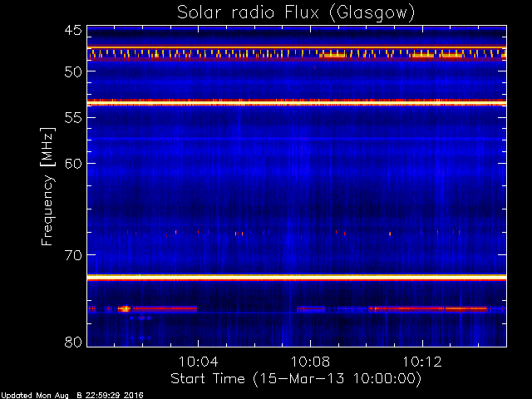Click the "10:04" time tick label

[x=199, y=362]
